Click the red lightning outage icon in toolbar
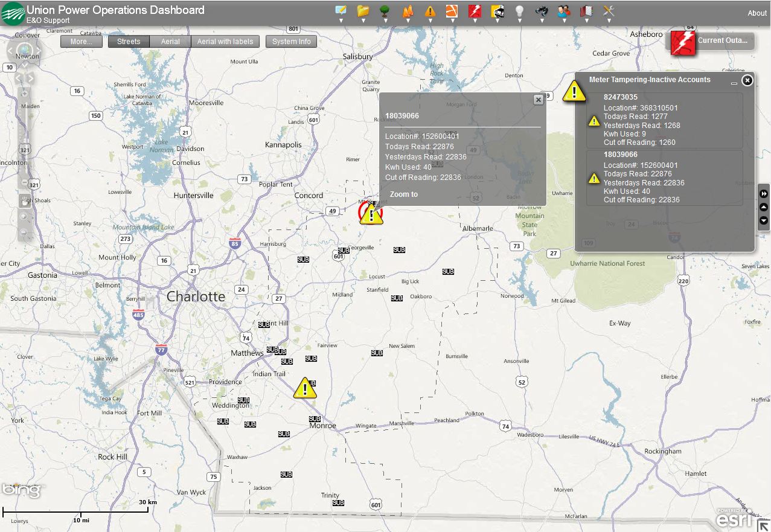The width and height of the screenshot is (771, 532). tap(475, 11)
